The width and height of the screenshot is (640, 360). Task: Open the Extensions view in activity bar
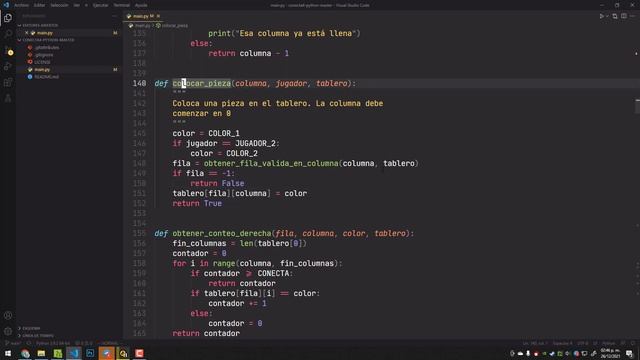coord(8,82)
